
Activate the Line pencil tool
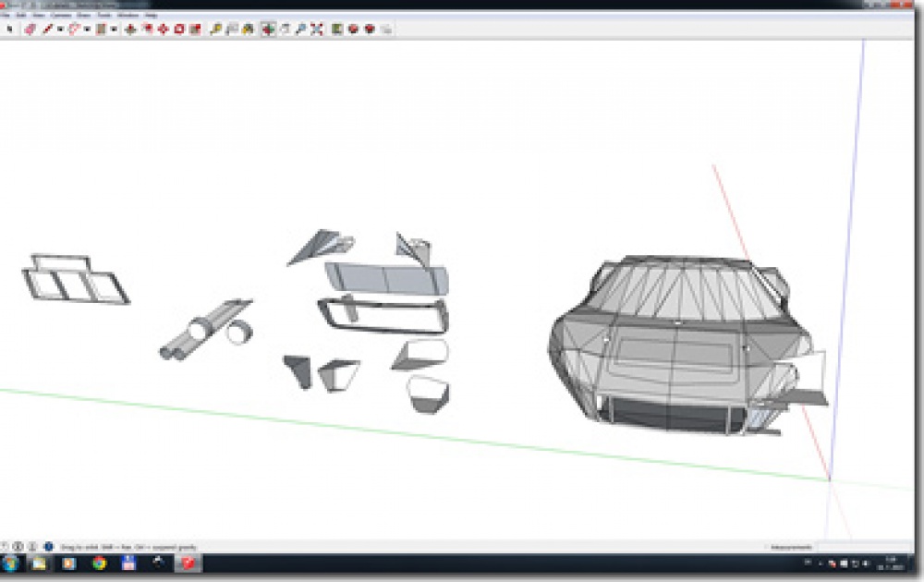coord(48,29)
